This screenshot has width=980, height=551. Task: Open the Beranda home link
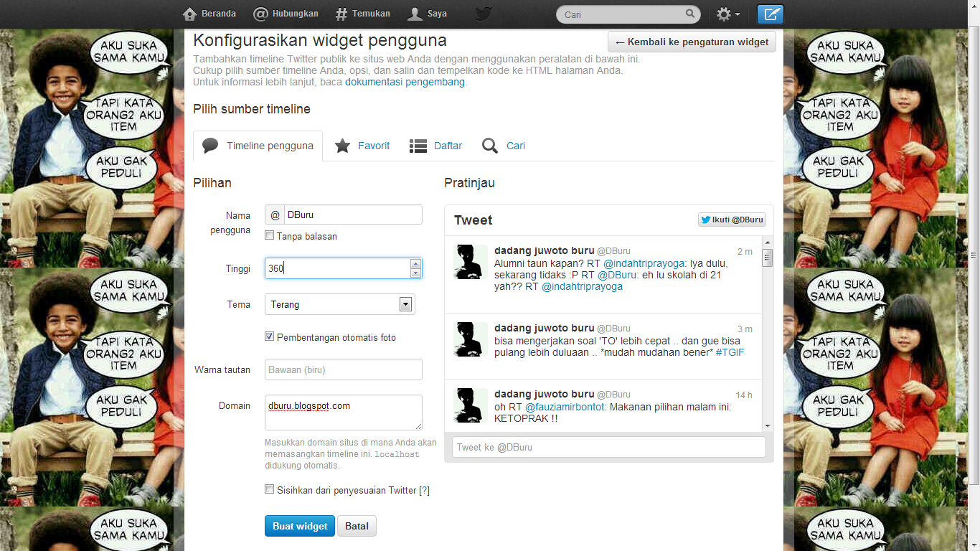(x=209, y=14)
